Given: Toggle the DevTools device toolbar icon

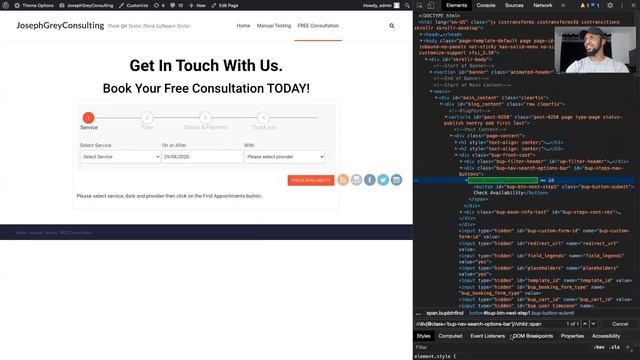Looking at the screenshot, I should 431,5.
